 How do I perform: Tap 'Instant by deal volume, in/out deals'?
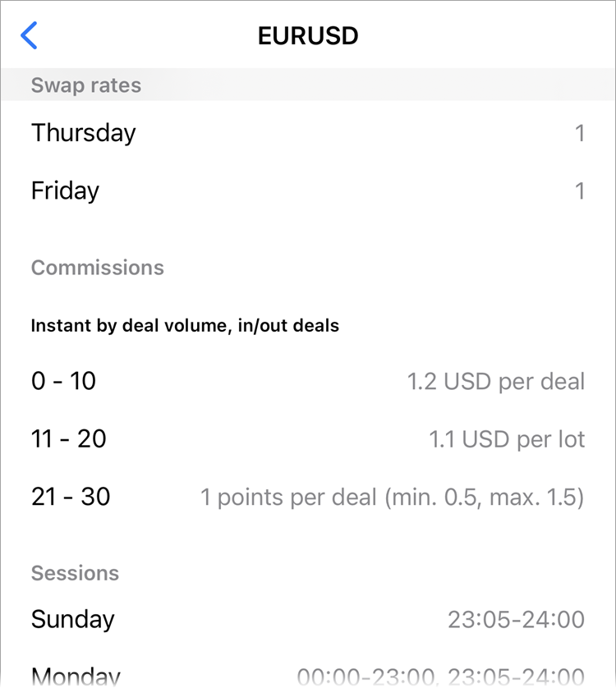[185, 326]
